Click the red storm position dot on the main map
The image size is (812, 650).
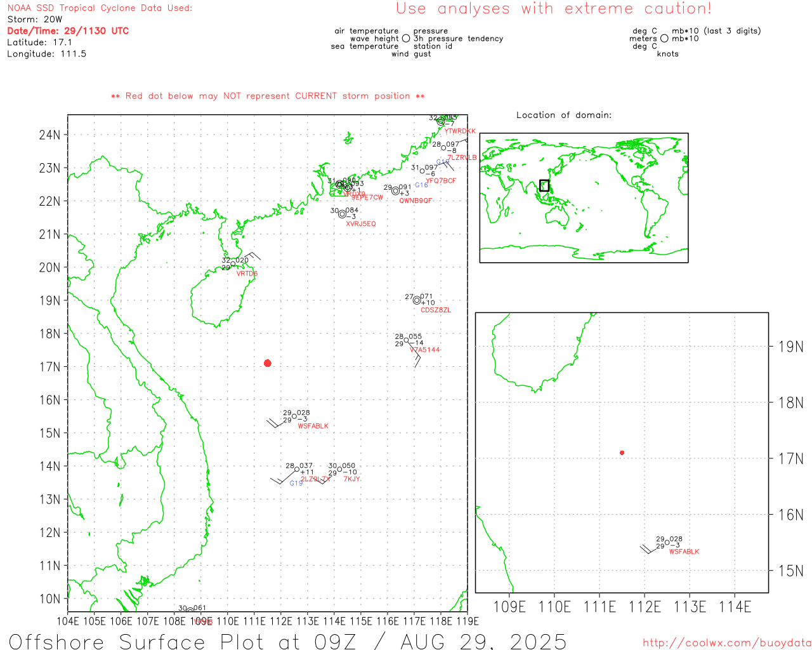click(x=268, y=363)
